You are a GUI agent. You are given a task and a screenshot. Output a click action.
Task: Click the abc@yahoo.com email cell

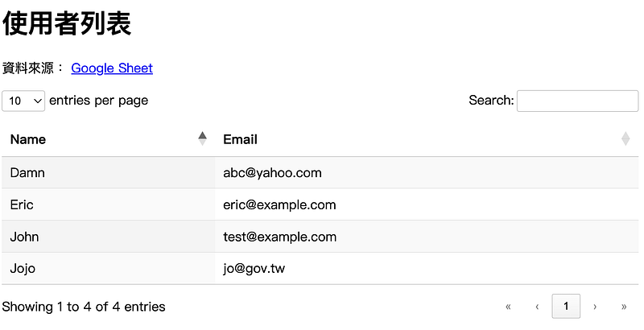[427, 173]
